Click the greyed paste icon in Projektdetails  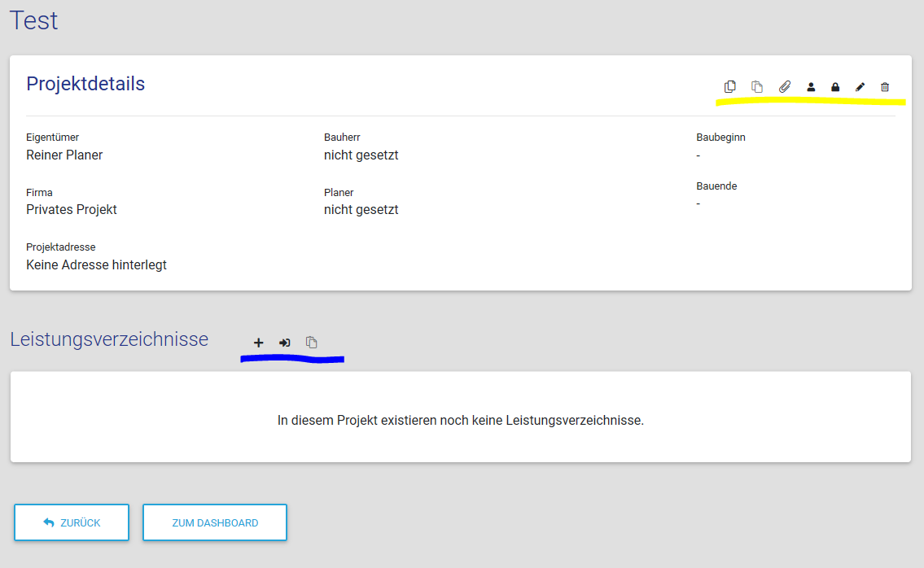(x=757, y=87)
